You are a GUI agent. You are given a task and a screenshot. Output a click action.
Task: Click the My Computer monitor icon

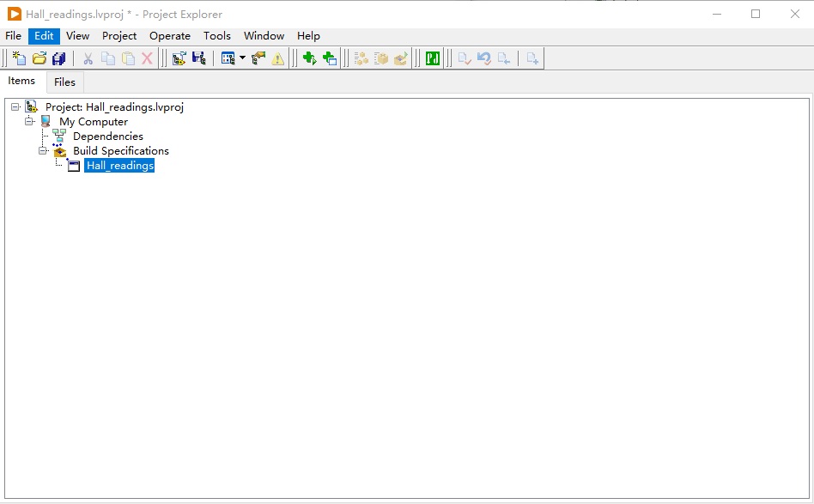(46, 121)
